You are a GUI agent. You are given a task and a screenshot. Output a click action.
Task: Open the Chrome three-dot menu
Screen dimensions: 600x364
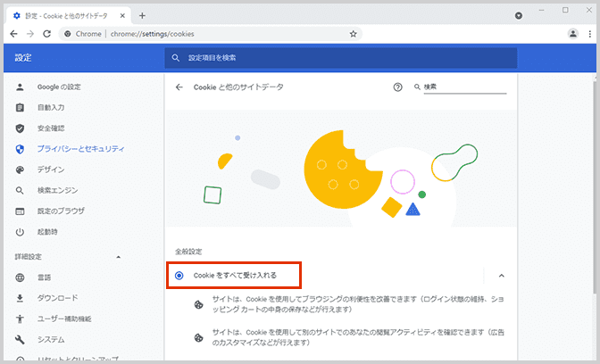tap(589, 34)
